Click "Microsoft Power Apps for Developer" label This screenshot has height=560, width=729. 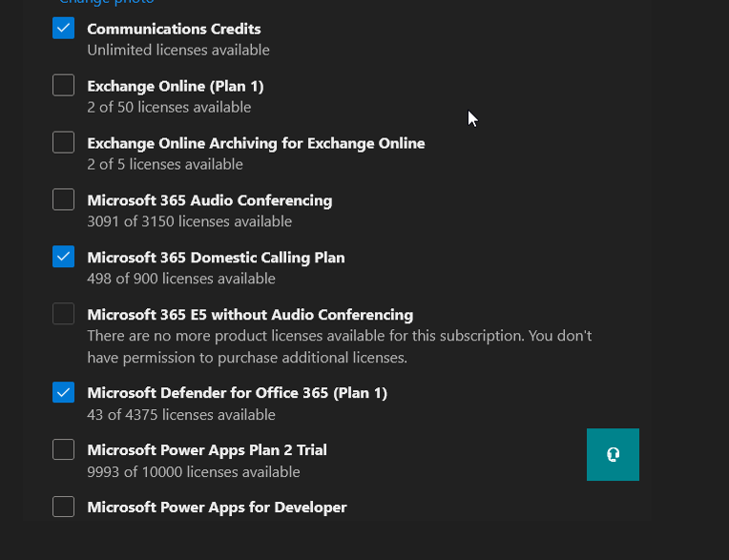tap(218, 508)
